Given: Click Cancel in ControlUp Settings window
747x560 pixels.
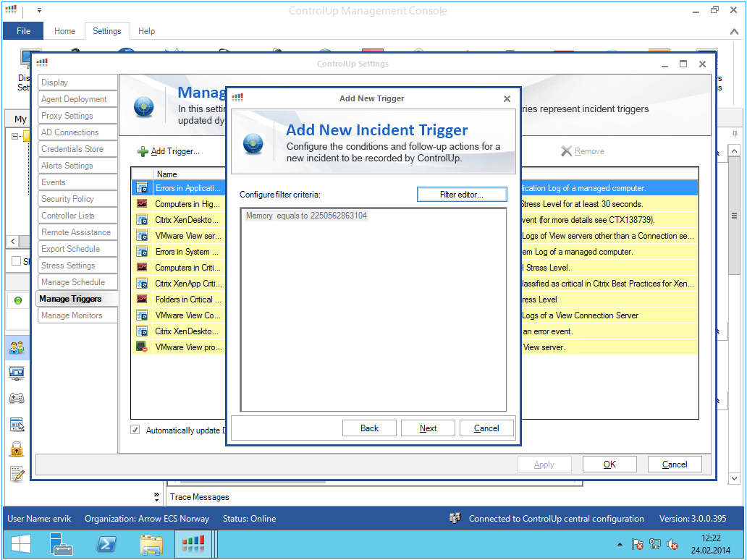Looking at the screenshot, I should 675,464.
